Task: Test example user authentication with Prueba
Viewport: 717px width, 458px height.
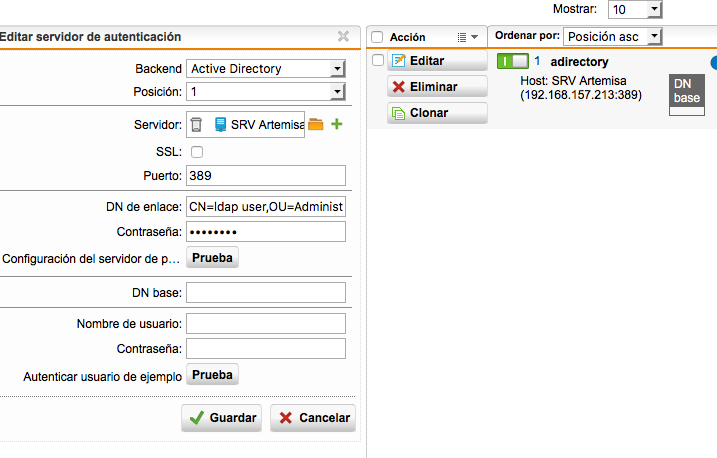Action: coord(212,375)
